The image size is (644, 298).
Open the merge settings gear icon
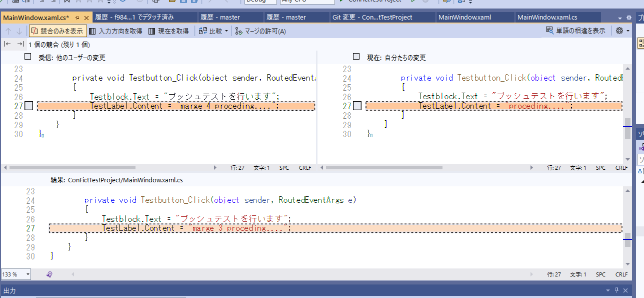coord(620,30)
